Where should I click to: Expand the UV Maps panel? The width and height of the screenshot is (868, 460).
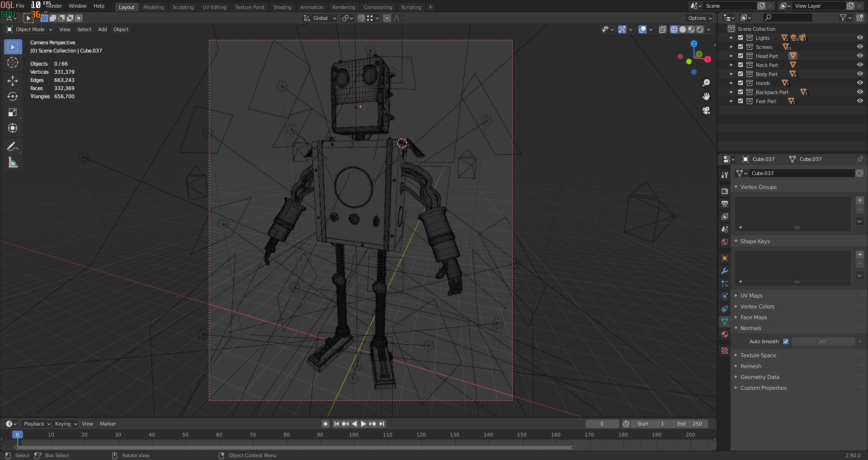click(751, 296)
